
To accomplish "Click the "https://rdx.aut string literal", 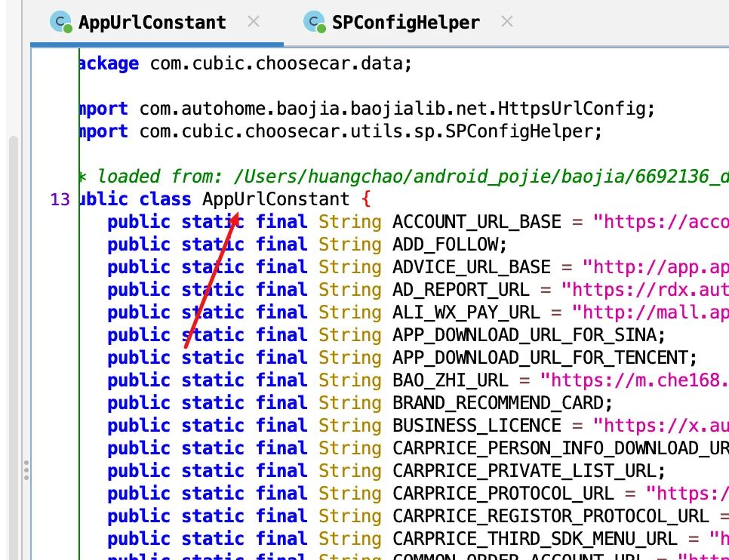I will coord(645,290).
